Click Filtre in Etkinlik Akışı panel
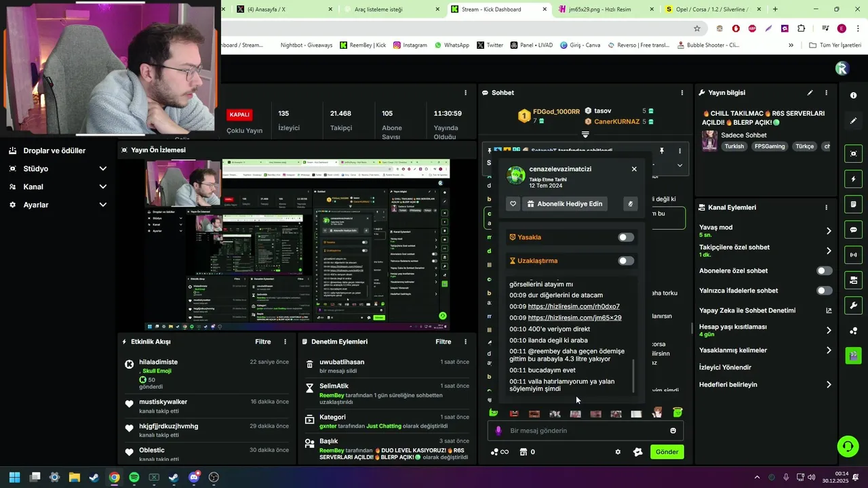The width and height of the screenshot is (868, 488). 262,342
